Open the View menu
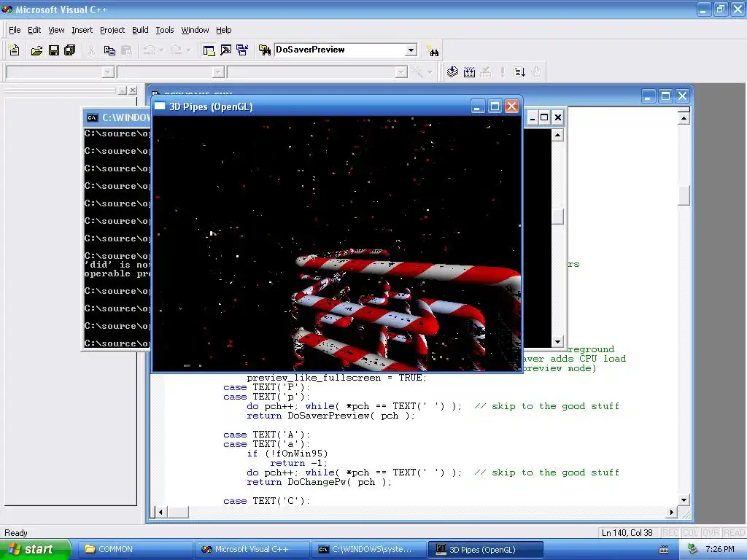Viewport: 747px width, 560px height. (56, 30)
